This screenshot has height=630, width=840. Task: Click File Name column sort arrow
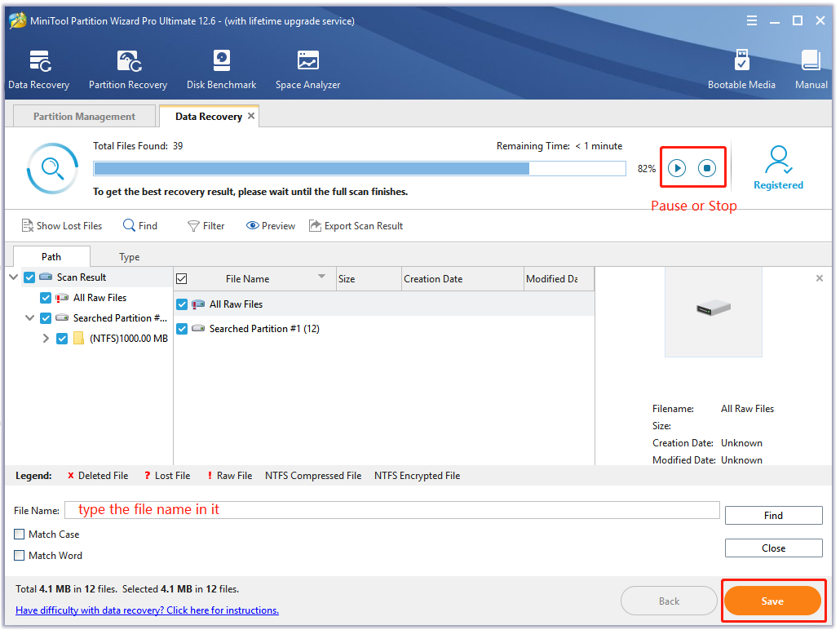(322, 277)
